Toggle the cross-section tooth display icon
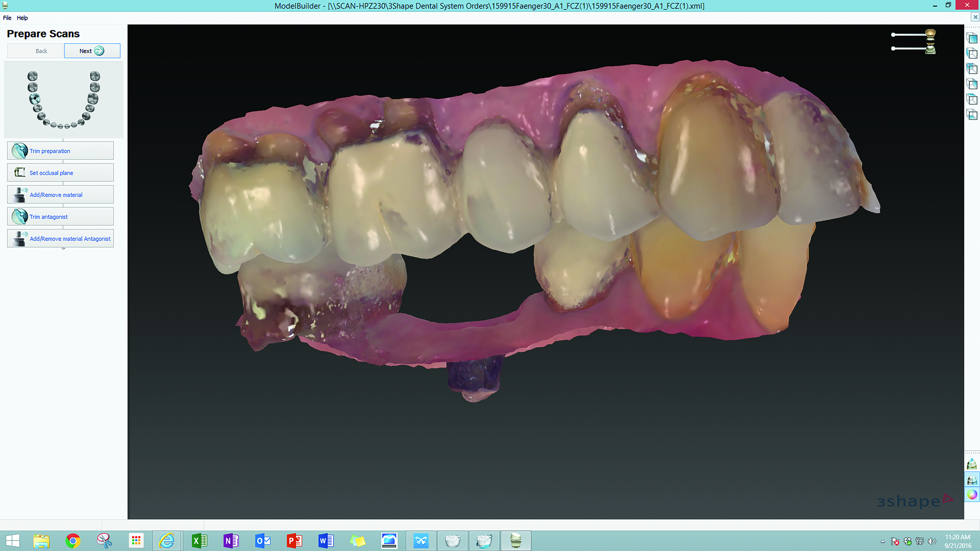The image size is (980, 551). coord(972,464)
